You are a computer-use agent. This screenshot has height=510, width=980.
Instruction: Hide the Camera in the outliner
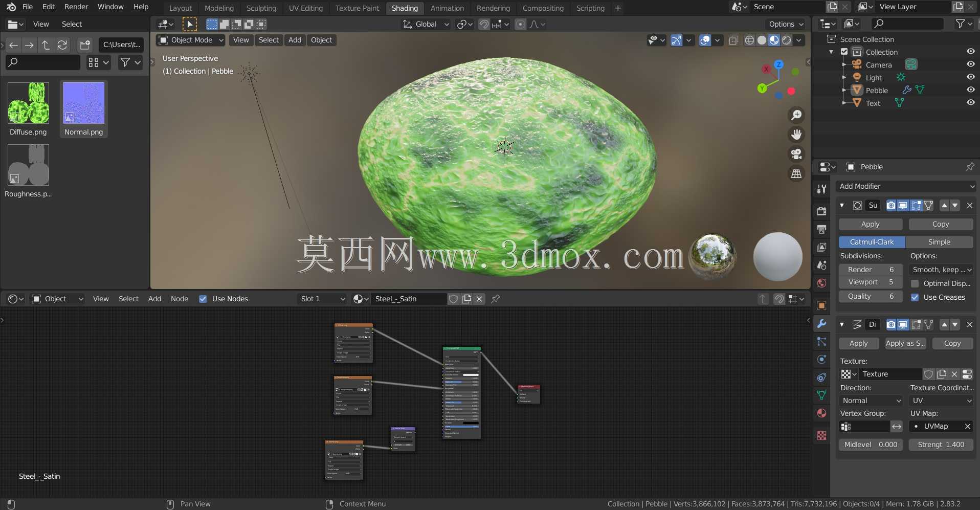[x=970, y=64]
